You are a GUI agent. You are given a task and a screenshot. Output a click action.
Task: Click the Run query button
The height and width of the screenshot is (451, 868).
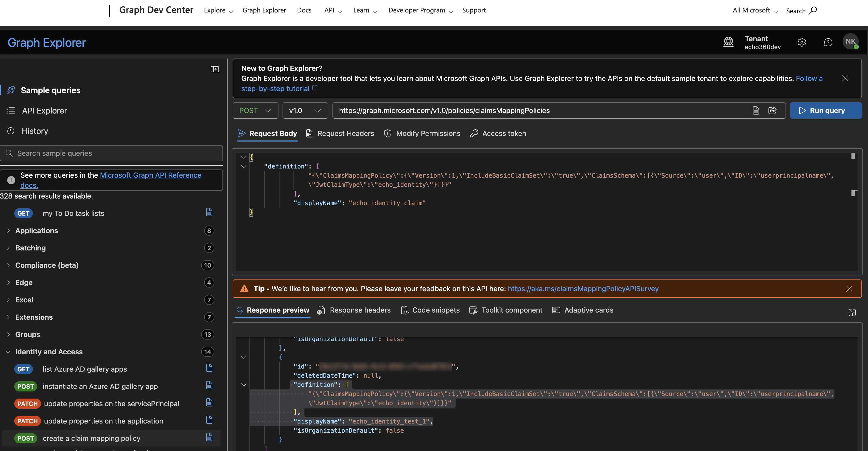point(825,110)
